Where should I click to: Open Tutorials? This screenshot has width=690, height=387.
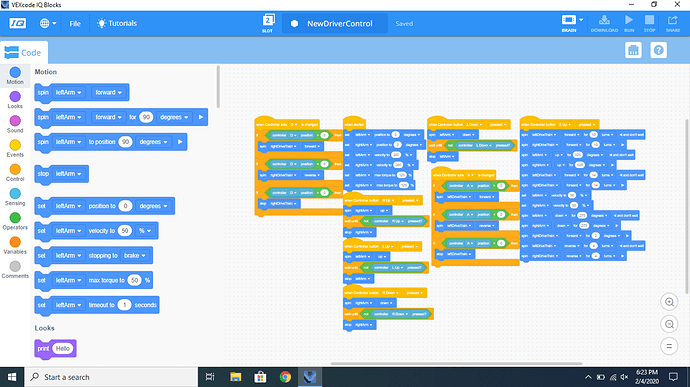click(x=117, y=23)
